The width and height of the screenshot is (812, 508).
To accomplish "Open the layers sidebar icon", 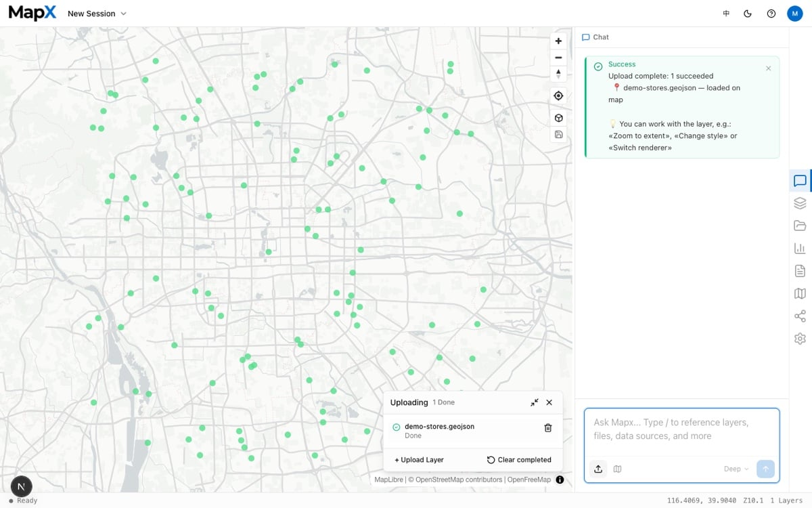I will coord(800,203).
